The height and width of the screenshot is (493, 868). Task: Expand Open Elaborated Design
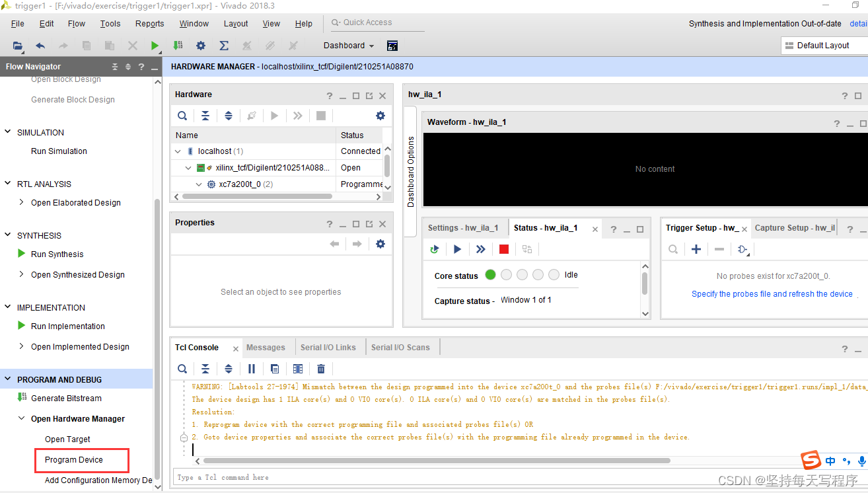coord(22,202)
